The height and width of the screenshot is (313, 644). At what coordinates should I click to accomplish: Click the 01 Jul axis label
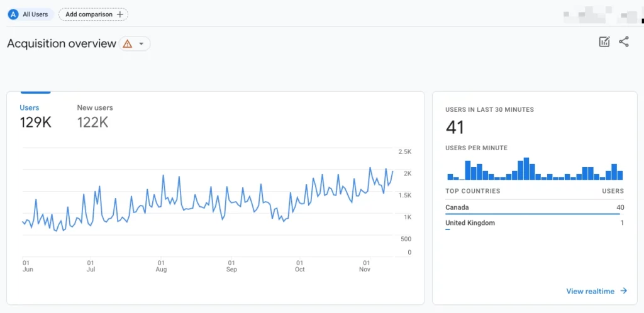(x=91, y=266)
